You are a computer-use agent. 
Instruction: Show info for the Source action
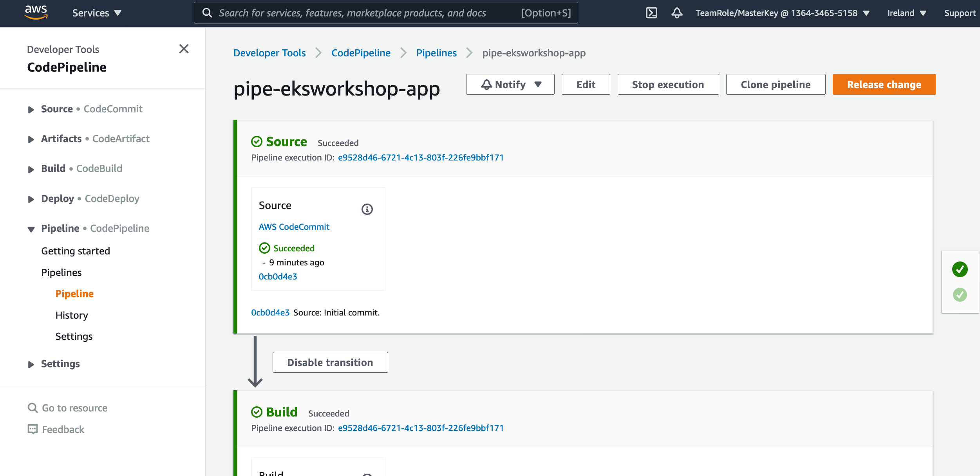(x=367, y=209)
